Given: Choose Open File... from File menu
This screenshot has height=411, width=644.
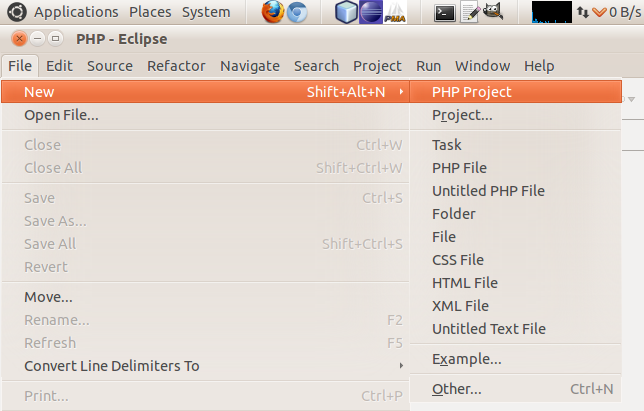Looking at the screenshot, I should [x=205, y=115].
